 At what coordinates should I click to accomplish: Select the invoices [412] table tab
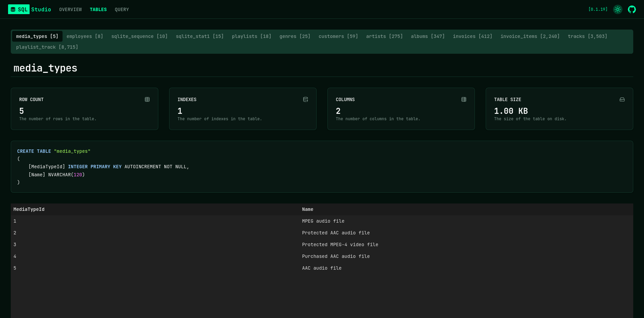(x=472, y=36)
